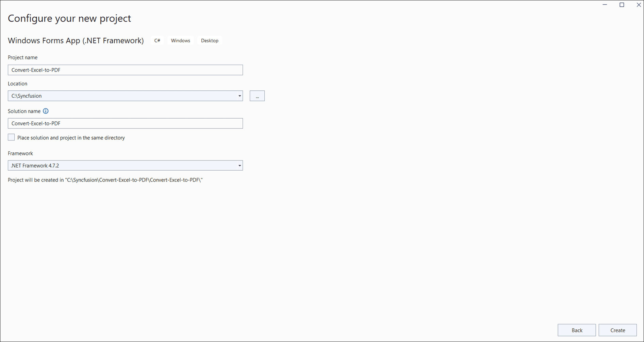644x342 pixels.
Task: Expand the Location dropdown arrow
Action: click(x=240, y=96)
